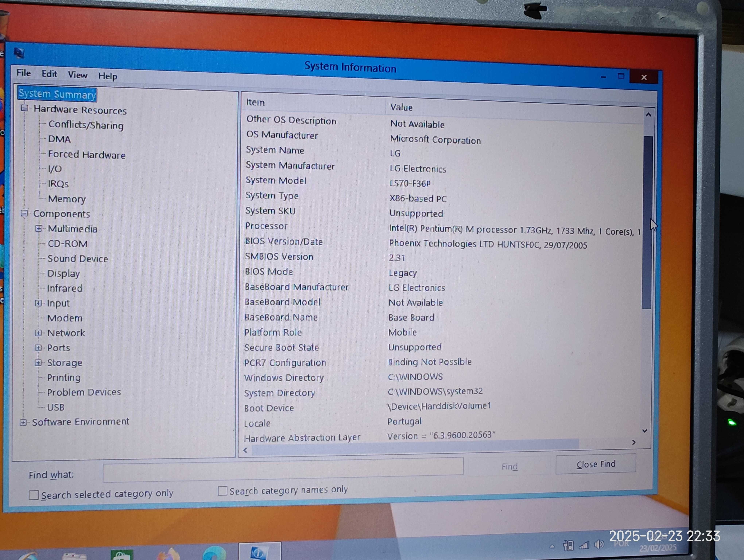The image size is (744, 560).
Task: Collapse the Components tree node
Action: pos(24,213)
